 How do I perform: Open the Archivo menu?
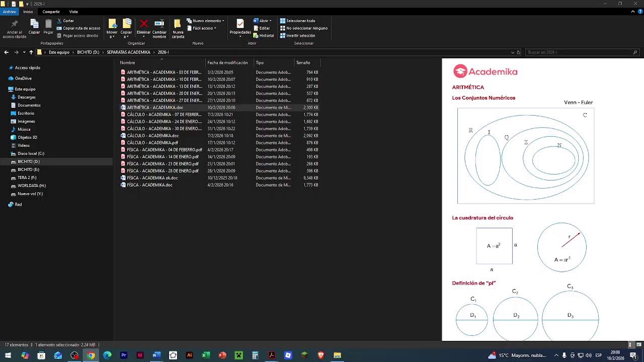click(x=10, y=12)
